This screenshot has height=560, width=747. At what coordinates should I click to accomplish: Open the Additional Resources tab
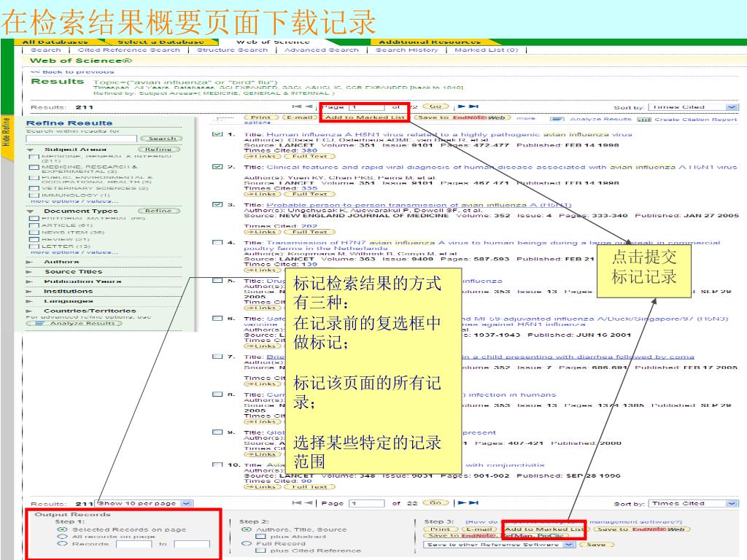pyautogui.click(x=430, y=42)
